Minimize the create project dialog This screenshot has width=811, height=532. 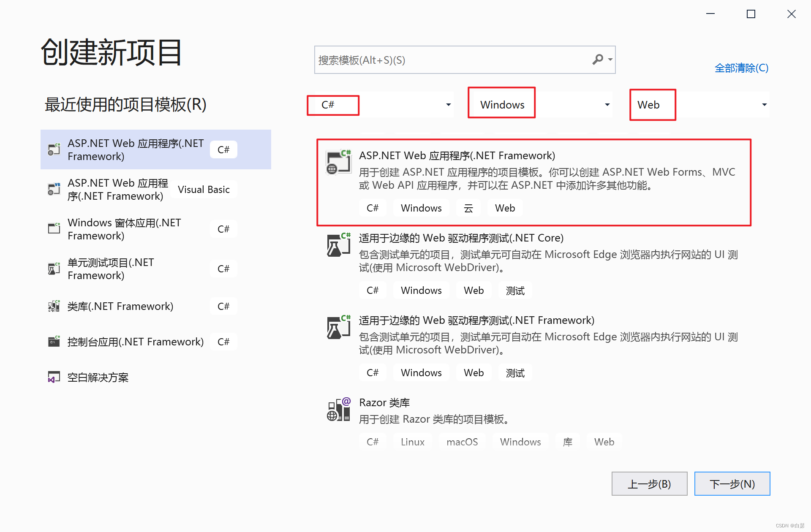710,14
